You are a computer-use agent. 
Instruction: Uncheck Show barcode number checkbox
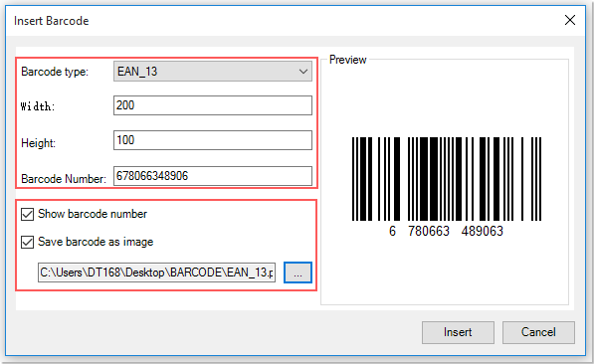(x=27, y=214)
